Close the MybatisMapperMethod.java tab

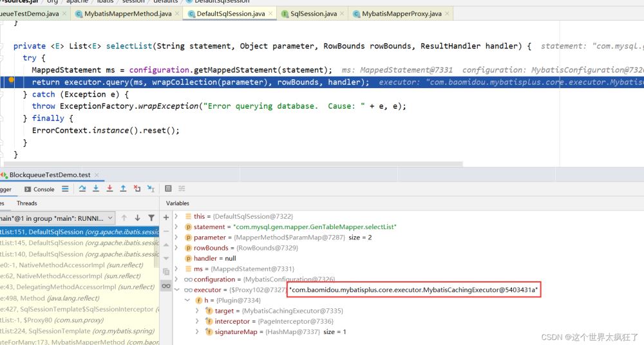tap(177, 14)
